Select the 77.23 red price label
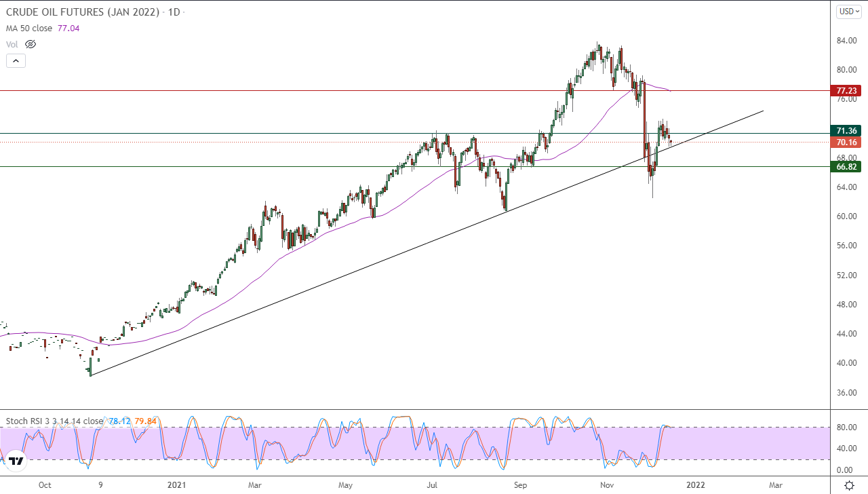The height and width of the screenshot is (494, 868). tap(846, 90)
